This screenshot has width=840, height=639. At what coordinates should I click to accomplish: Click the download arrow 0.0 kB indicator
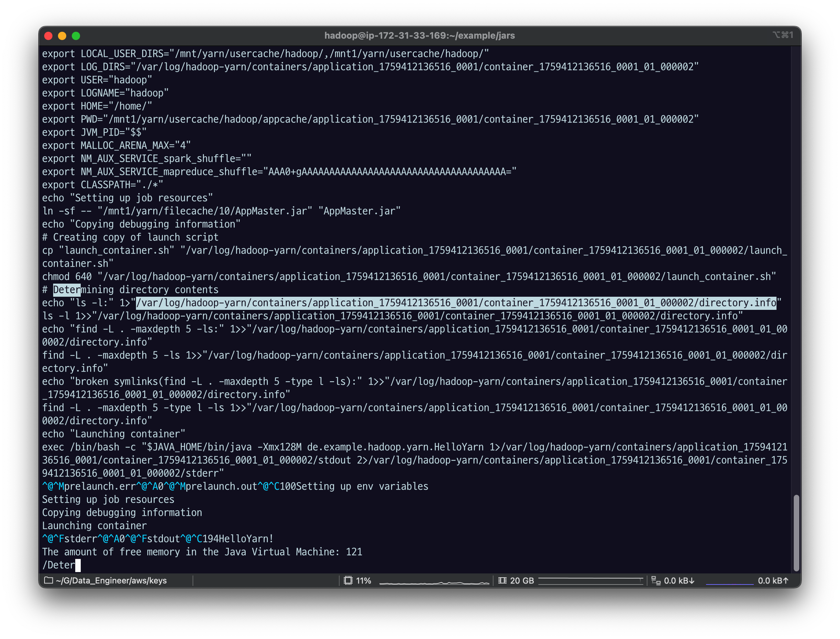[x=680, y=580]
